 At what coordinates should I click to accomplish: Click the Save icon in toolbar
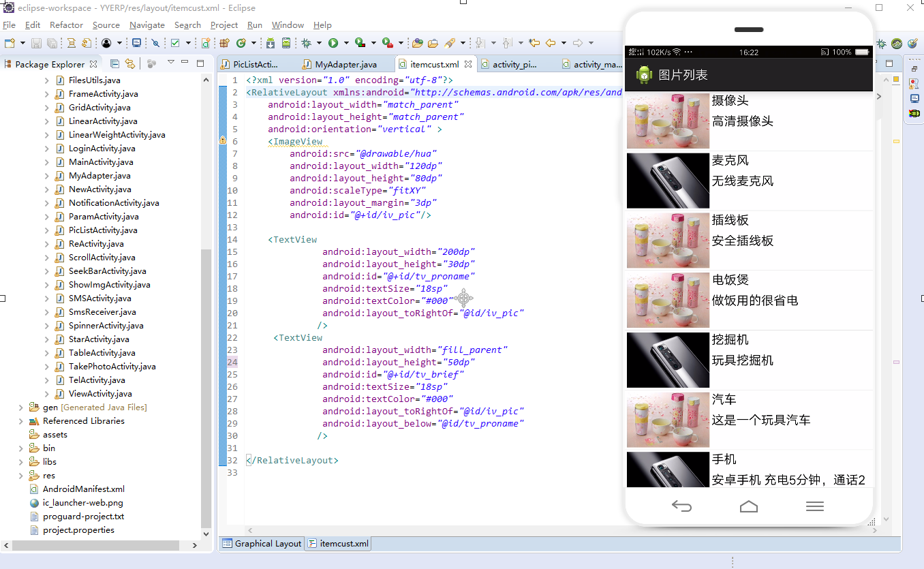[x=35, y=43]
